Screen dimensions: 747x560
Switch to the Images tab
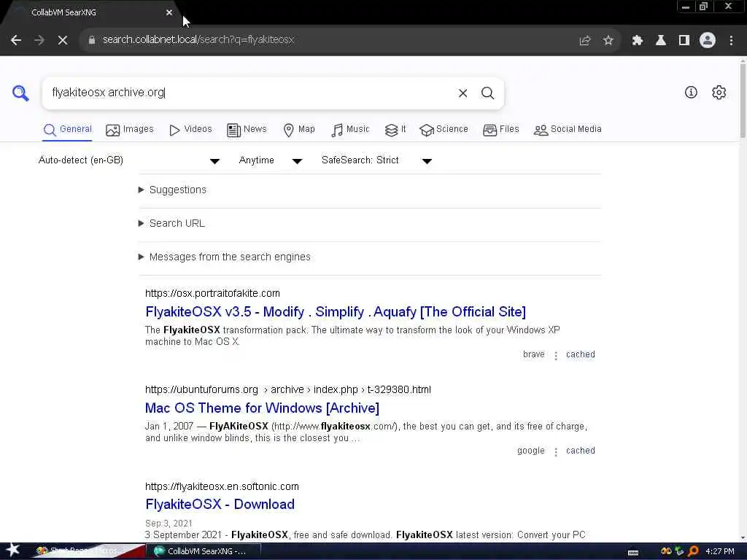click(130, 130)
